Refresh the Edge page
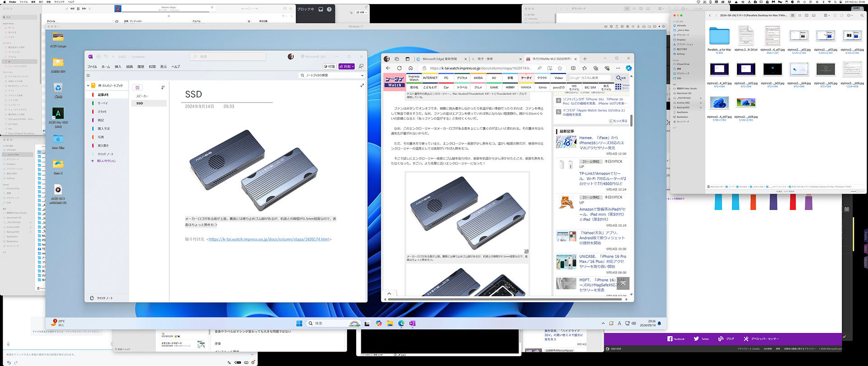This screenshot has width=868, height=366. tap(399, 68)
